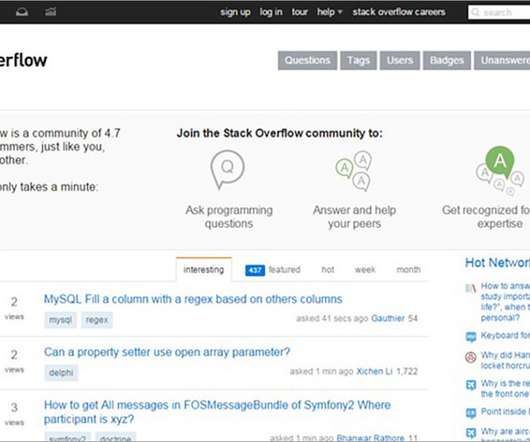The height and width of the screenshot is (442, 530).
Task: Open the inbox icon in top bar
Action: (22, 12)
